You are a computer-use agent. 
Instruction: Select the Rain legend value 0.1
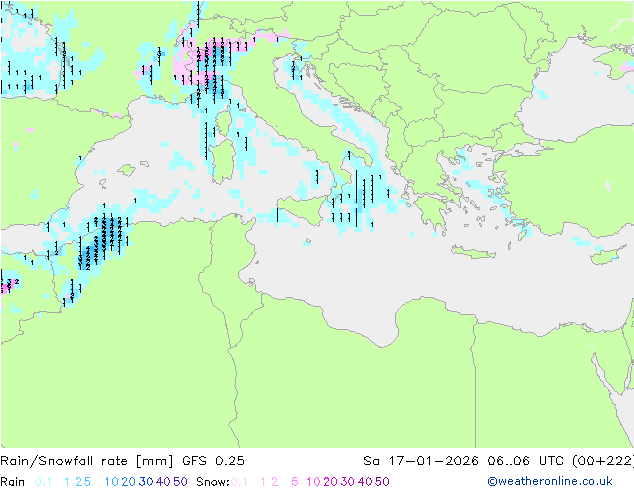click(x=43, y=482)
